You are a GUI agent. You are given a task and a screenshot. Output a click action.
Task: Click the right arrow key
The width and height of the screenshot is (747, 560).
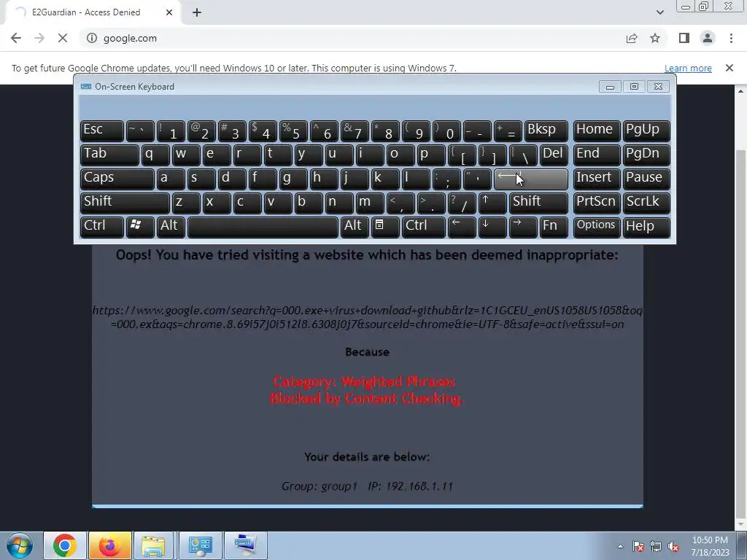coord(522,227)
